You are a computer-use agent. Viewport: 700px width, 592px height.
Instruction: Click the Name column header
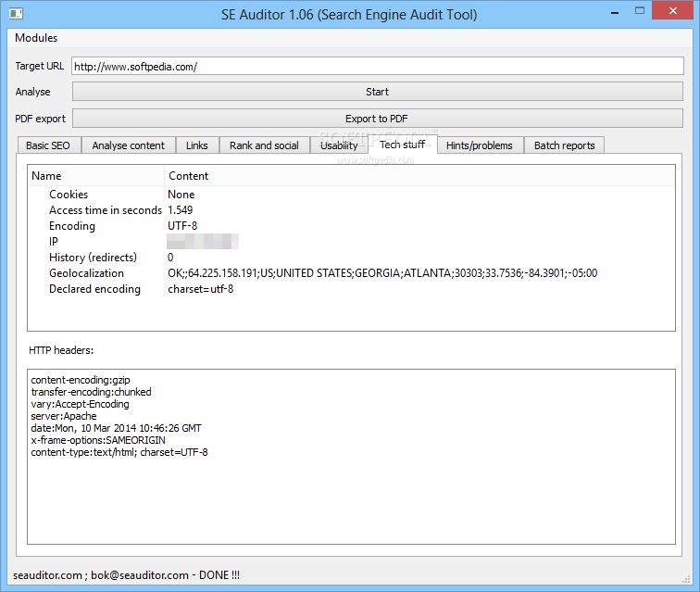96,176
